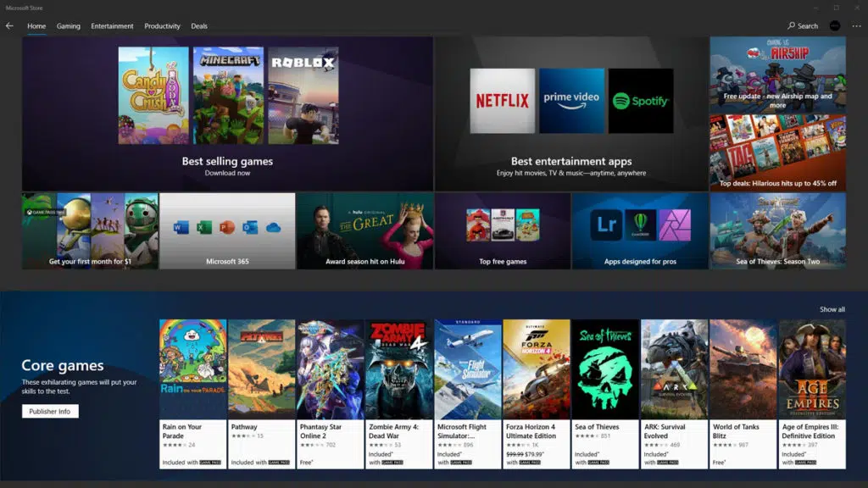Switch to the Gaming tab
This screenshot has height=488, width=868.
coord(68,26)
